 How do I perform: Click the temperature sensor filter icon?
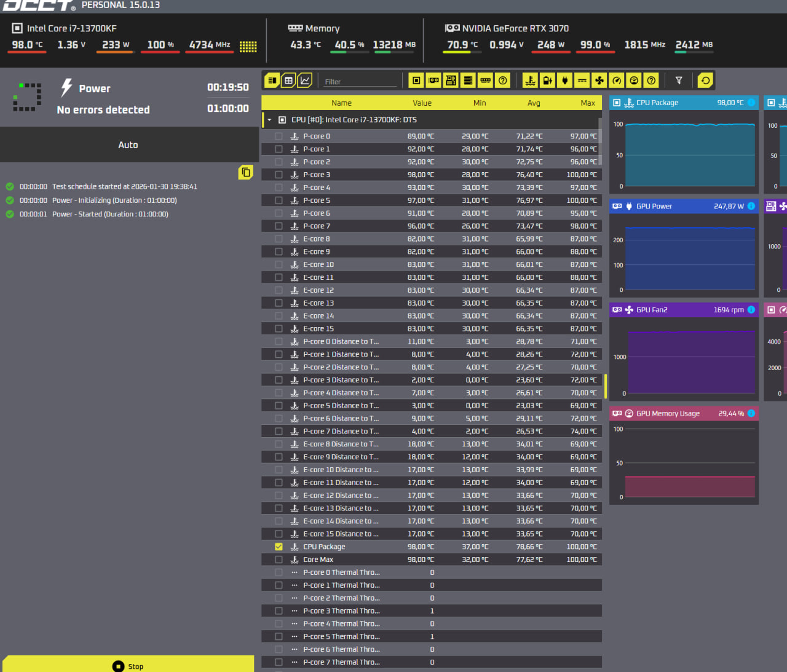coord(530,81)
